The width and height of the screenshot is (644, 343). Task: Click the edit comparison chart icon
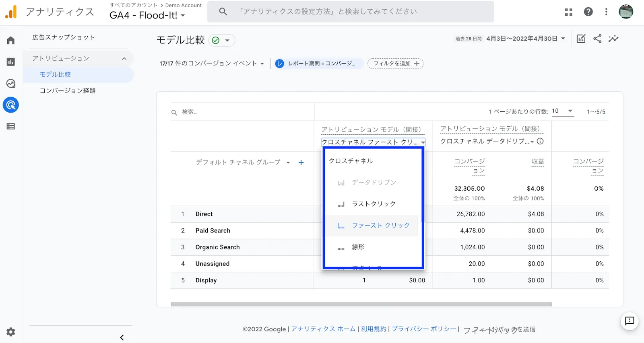(581, 39)
